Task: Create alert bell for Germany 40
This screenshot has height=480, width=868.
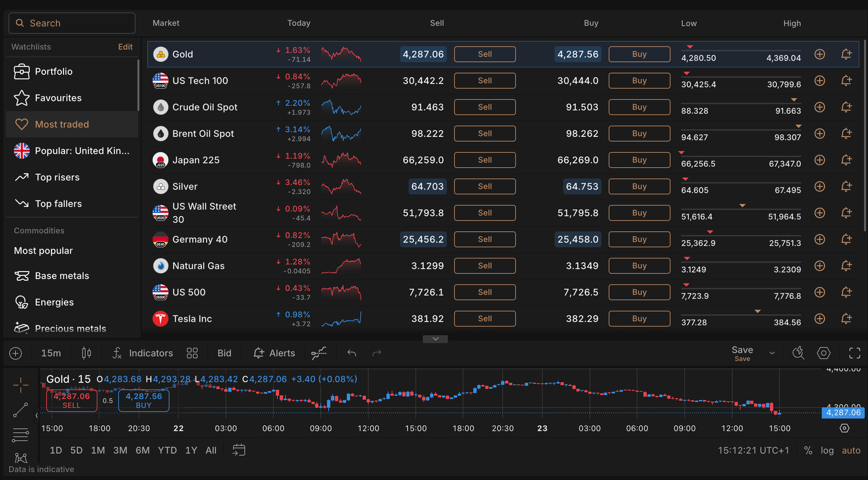Action: [846, 239]
